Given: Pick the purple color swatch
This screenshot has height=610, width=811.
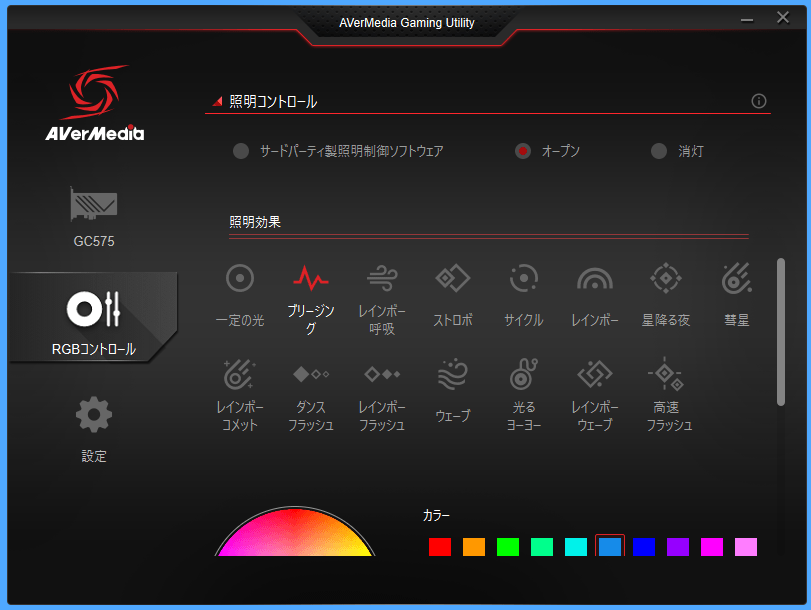Looking at the screenshot, I should (x=678, y=547).
